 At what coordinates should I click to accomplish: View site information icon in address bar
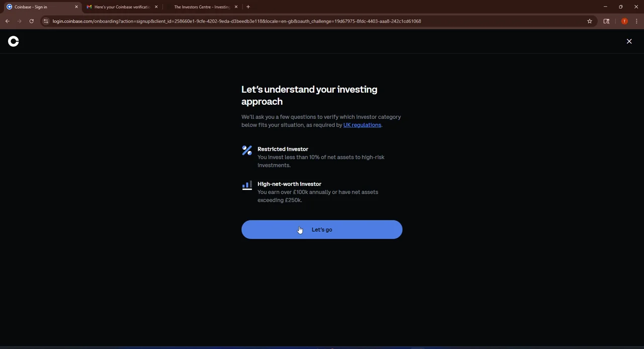[46, 21]
